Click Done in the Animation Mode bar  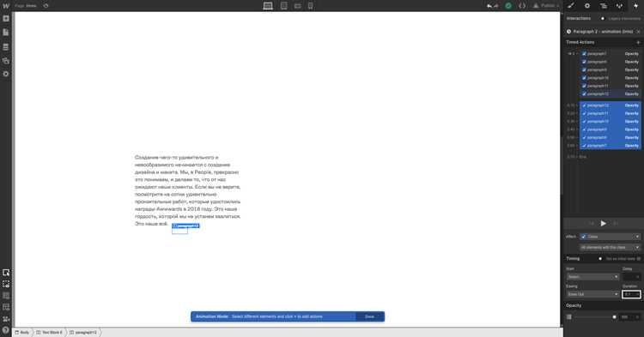click(x=369, y=316)
